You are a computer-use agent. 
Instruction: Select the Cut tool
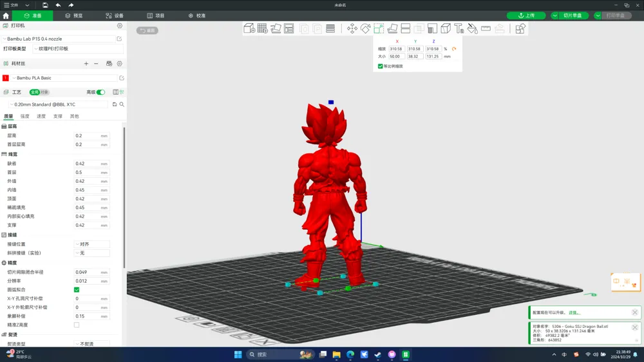pyautogui.click(x=405, y=28)
